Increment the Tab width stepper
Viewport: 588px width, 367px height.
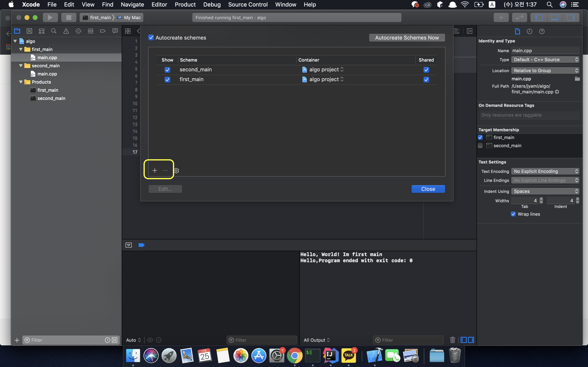click(541, 199)
